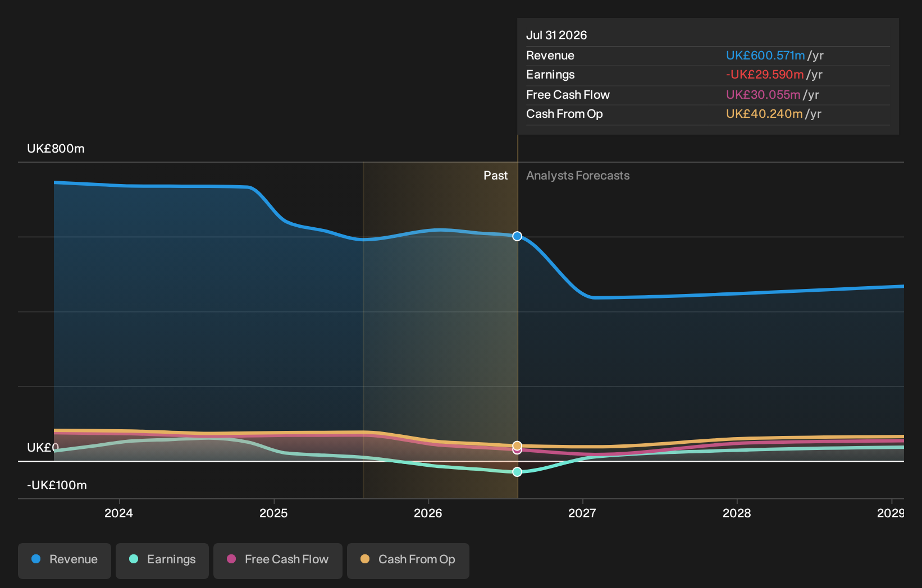
Task: Click the 2028 x-axis label
Action: 737,513
